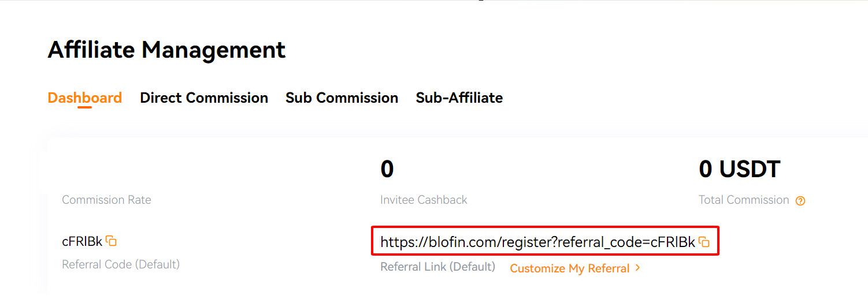Select the Sub-Affiliate tab
Image resolution: width=868 pixels, height=303 pixels.
(x=459, y=98)
